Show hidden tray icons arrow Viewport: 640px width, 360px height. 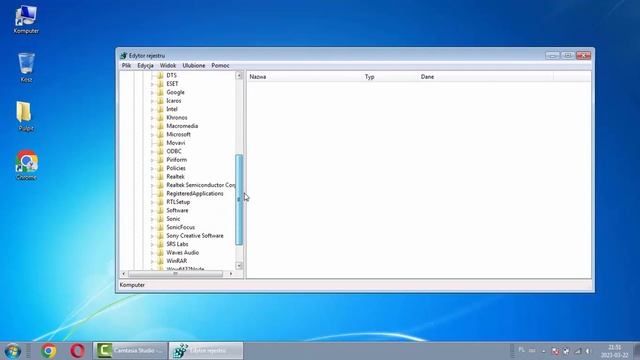point(544,351)
